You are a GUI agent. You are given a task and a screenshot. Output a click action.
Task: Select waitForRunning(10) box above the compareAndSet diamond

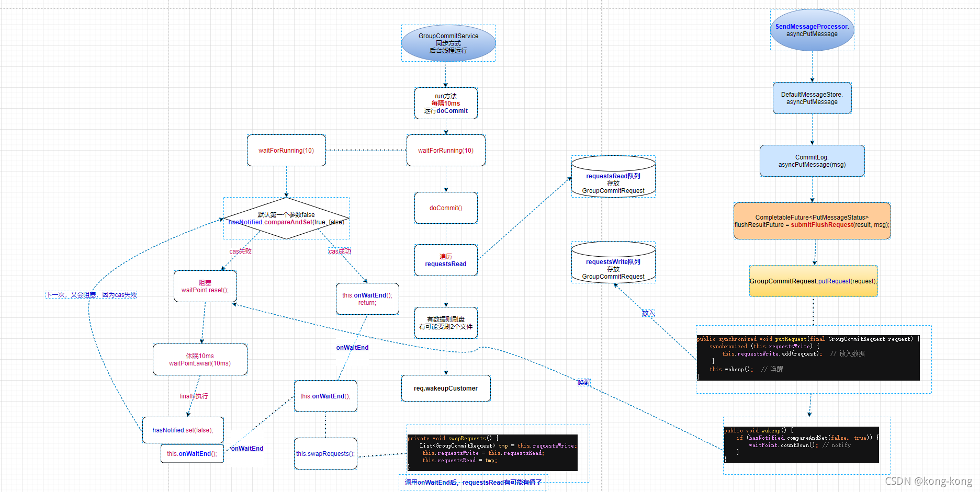286,151
